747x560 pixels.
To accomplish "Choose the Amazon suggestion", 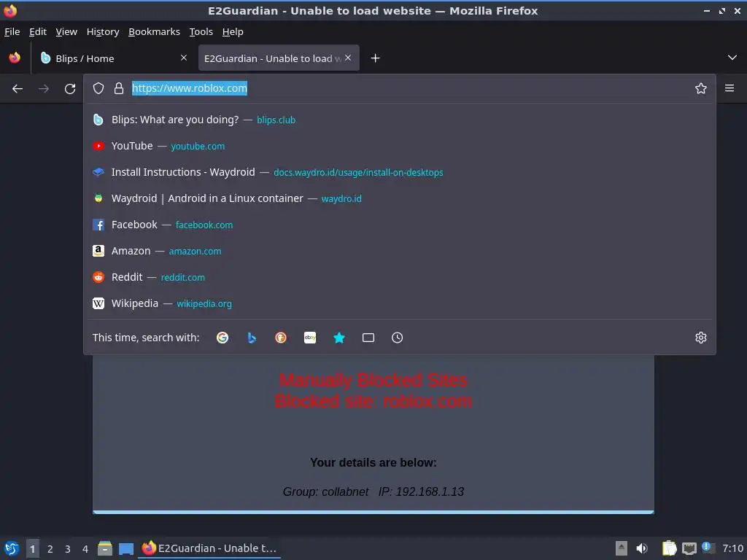I will tap(399, 251).
